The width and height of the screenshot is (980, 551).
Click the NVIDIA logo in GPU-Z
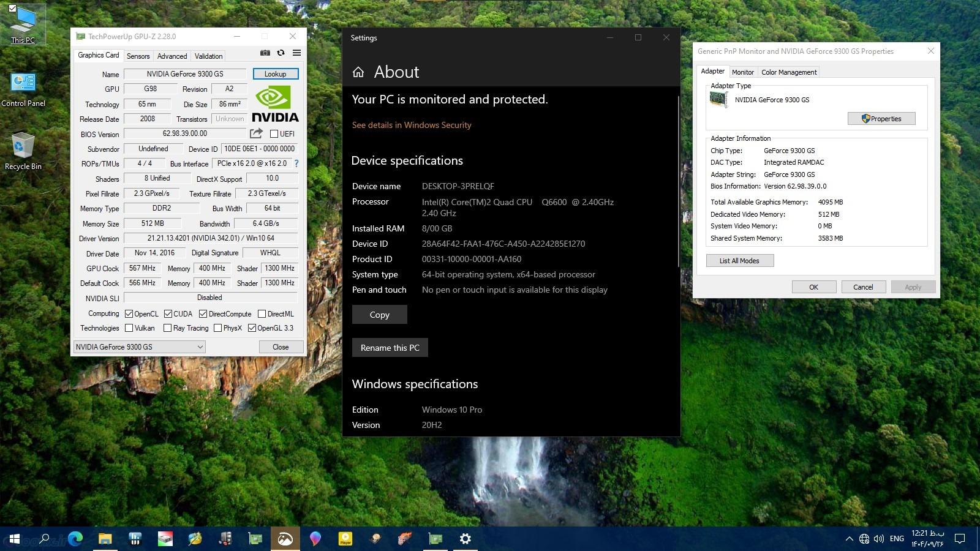(275, 104)
